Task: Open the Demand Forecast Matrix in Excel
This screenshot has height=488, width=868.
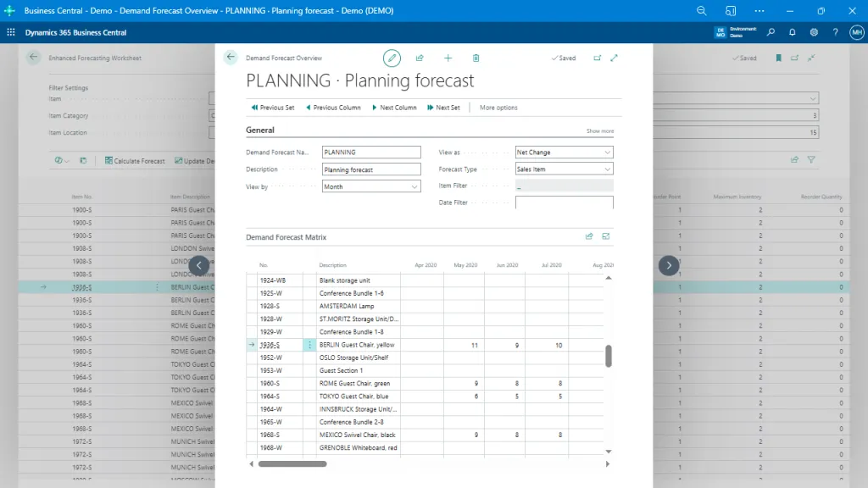Action: pos(605,237)
